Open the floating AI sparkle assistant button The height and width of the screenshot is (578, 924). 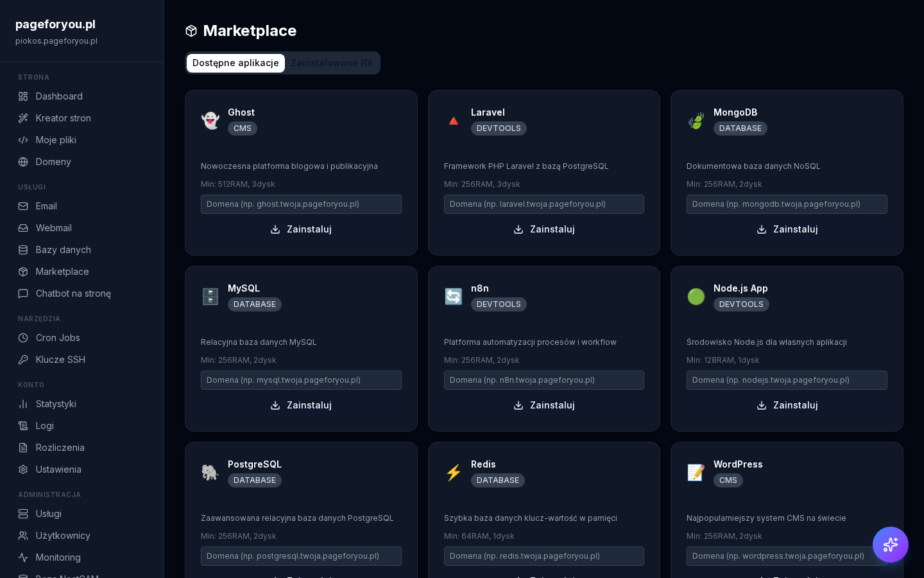[891, 545]
